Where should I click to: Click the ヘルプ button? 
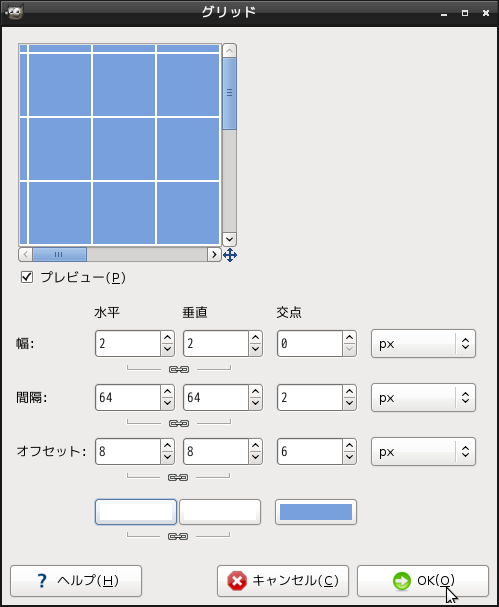click(76, 581)
